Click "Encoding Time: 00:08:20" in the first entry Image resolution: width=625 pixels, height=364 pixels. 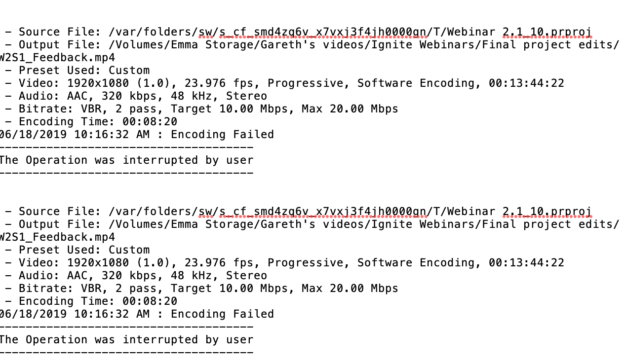pyautogui.click(x=98, y=122)
